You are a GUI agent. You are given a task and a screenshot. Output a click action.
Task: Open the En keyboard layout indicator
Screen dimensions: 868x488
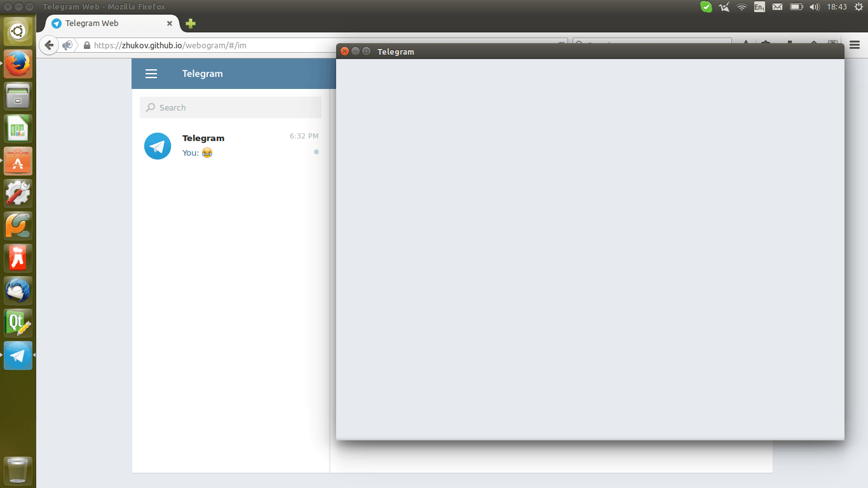[759, 7]
